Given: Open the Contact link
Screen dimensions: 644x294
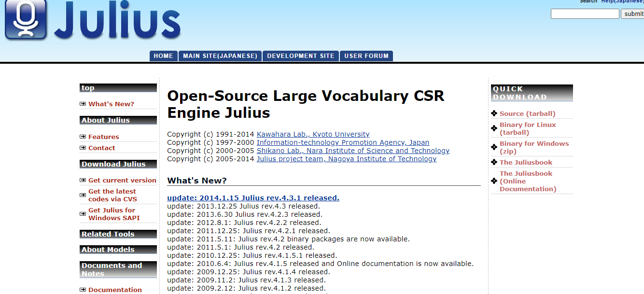Looking at the screenshot, I should pos(101,148).
